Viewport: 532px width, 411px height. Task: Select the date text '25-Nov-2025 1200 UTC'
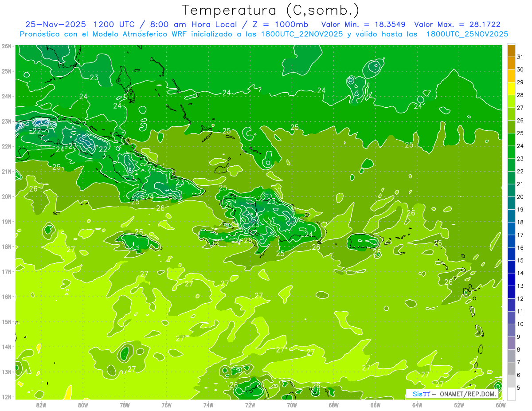[x=81, y=24]
